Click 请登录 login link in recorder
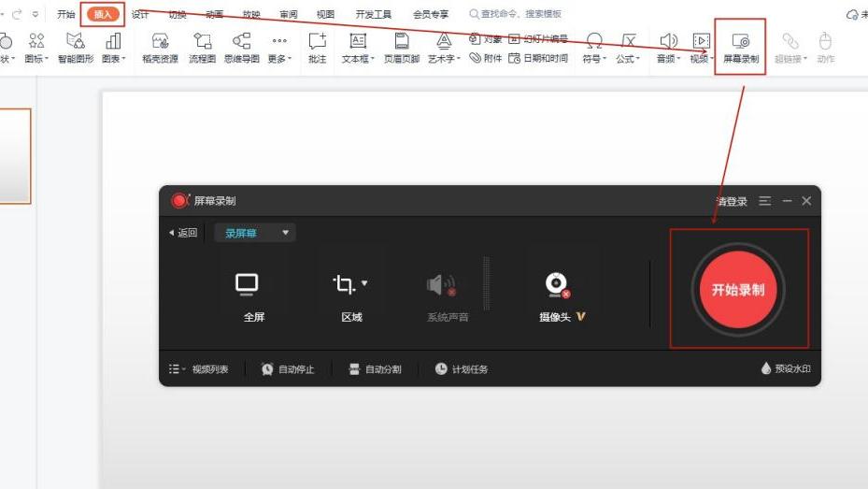 732,202
